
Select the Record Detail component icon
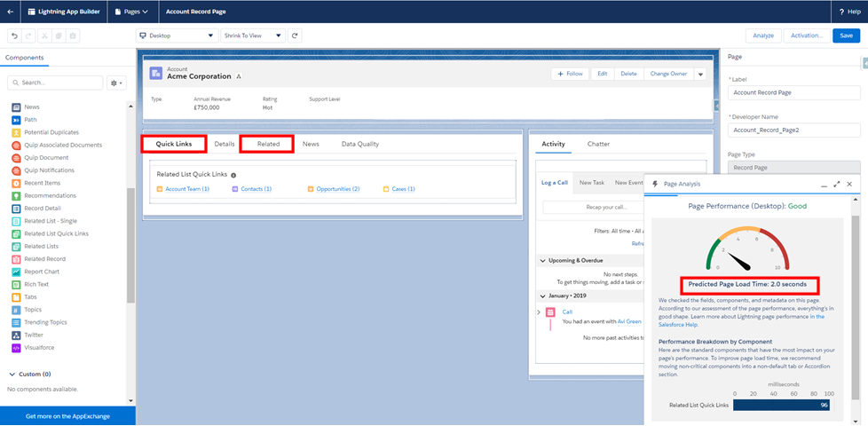(16, 209)
